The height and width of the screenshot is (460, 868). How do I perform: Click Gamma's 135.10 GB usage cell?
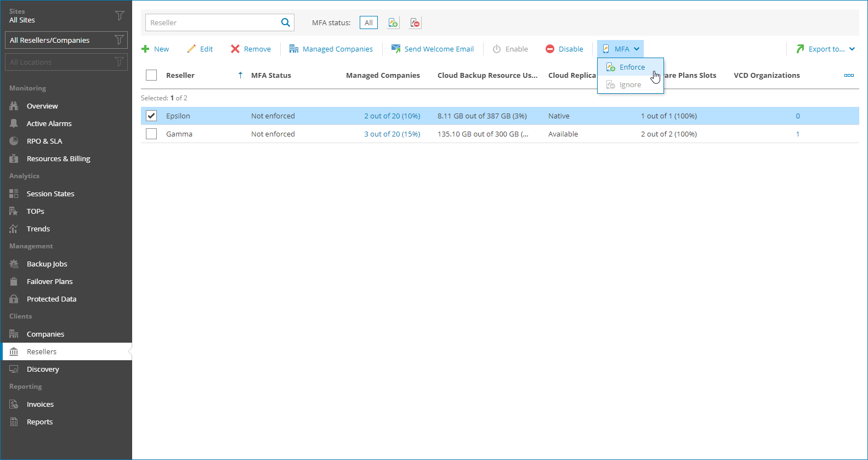coord(483,134)
